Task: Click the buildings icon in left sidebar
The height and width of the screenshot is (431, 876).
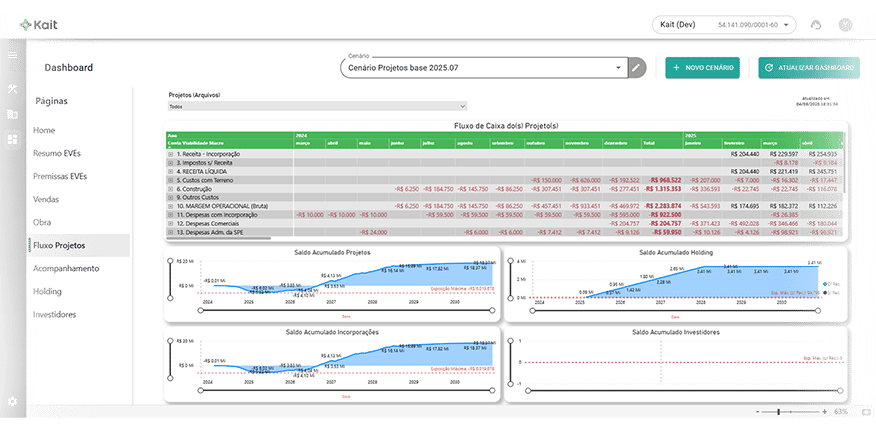Action: [12, 115]
